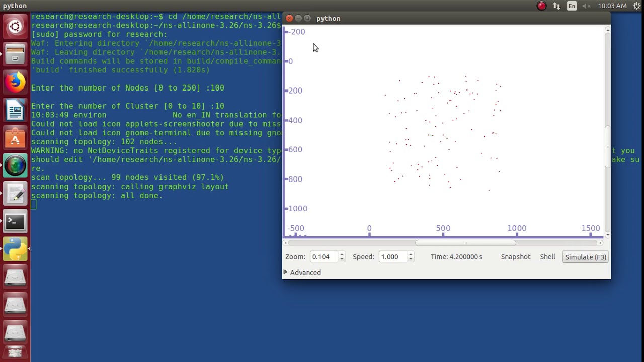Screen dimensions: 644x362
Task: Open the Trash icon in launcher
Action: coord(15,352)
